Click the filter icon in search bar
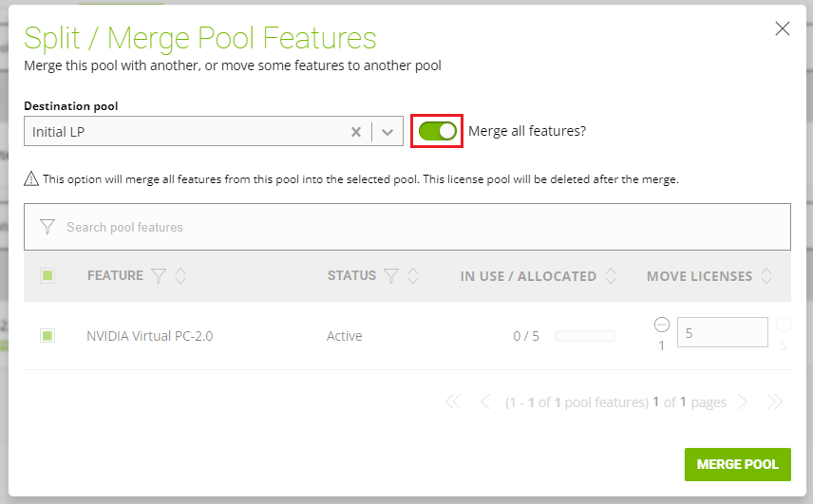The width and height of the screenshot is (813, 504). click(47, 227)
